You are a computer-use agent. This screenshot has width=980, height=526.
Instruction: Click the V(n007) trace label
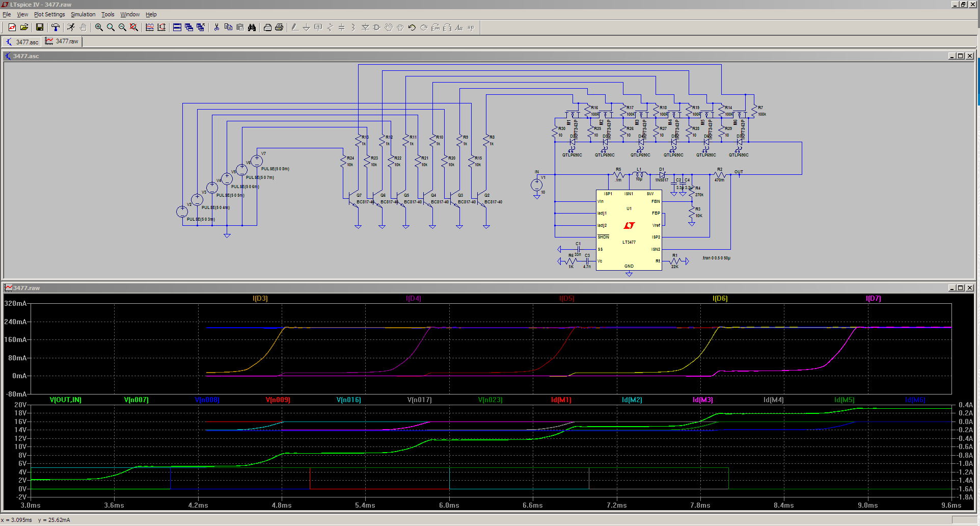point(137,400)
